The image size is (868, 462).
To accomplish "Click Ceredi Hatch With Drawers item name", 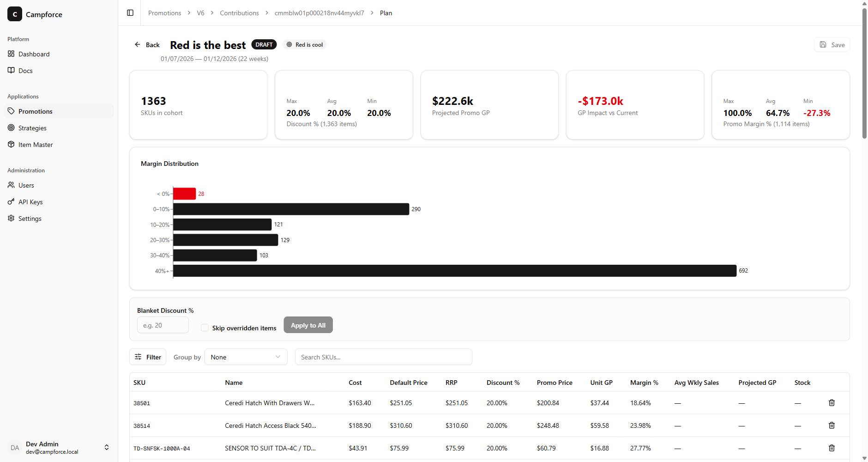I will (270, 403).
